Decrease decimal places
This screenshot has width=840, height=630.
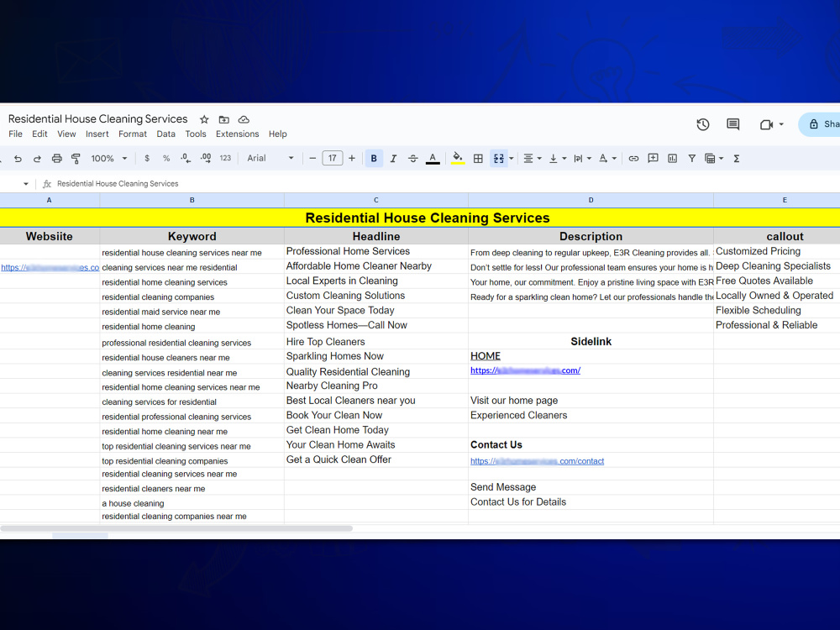pos(186,159)
